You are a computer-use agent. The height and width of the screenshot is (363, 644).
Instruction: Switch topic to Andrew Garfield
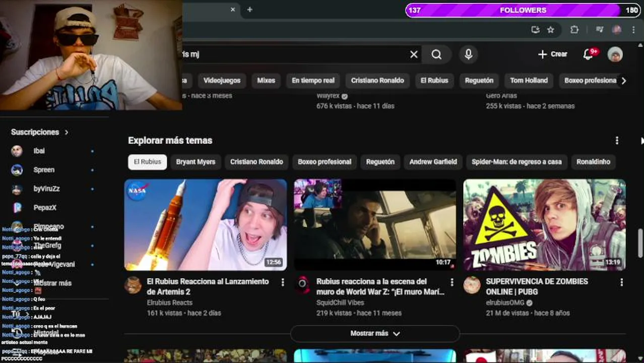433,162
